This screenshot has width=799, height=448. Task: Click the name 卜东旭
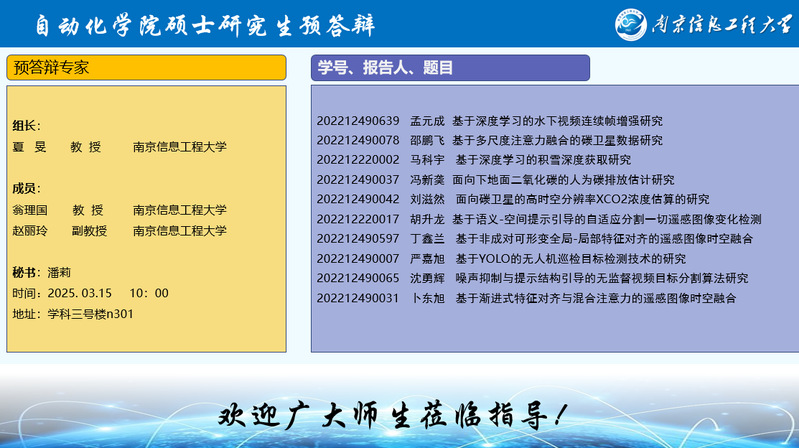pyautogui.click(x=427, y=298)
